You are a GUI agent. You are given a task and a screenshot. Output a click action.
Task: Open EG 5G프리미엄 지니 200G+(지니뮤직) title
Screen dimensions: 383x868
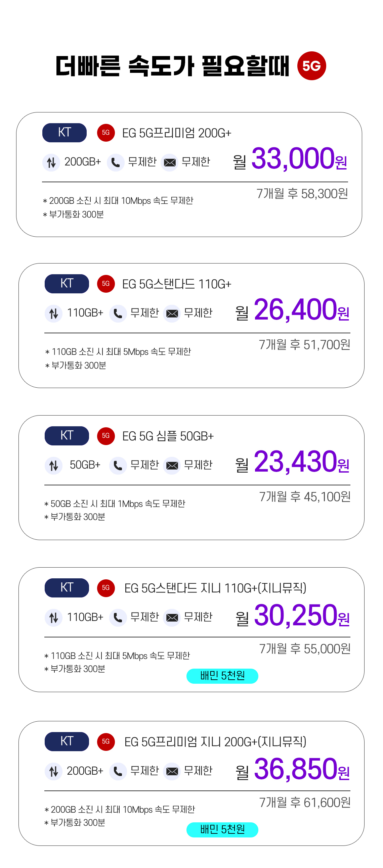point(215,742)
